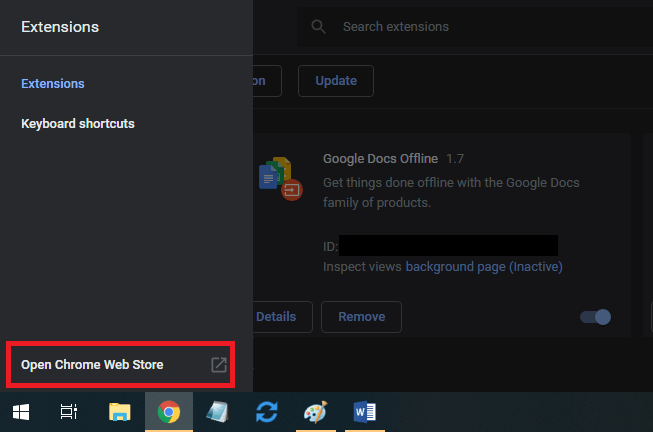This screenshot has width=653, height=432.
Task: Open the Windows Start menu
Action: point(20,412)
